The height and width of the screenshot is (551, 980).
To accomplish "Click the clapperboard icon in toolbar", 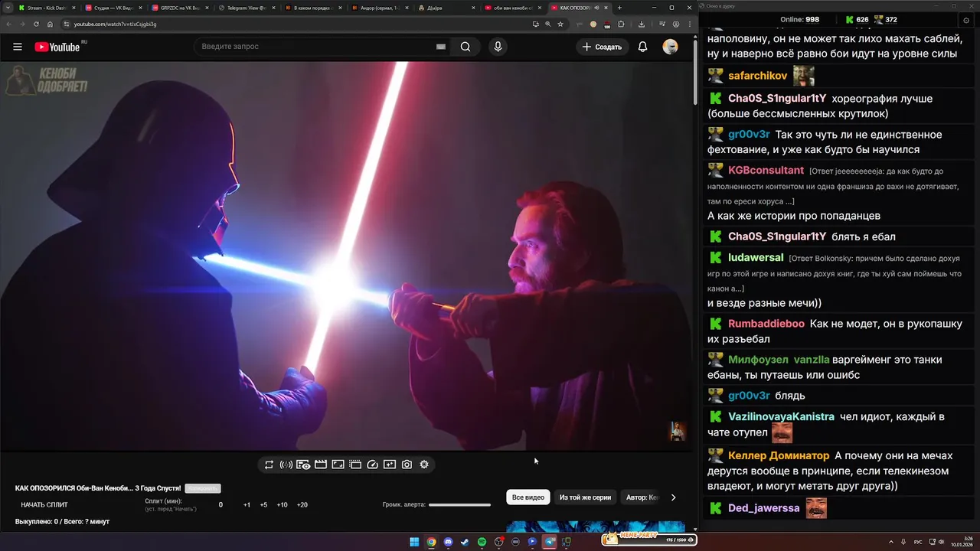I will pos(321,465).
